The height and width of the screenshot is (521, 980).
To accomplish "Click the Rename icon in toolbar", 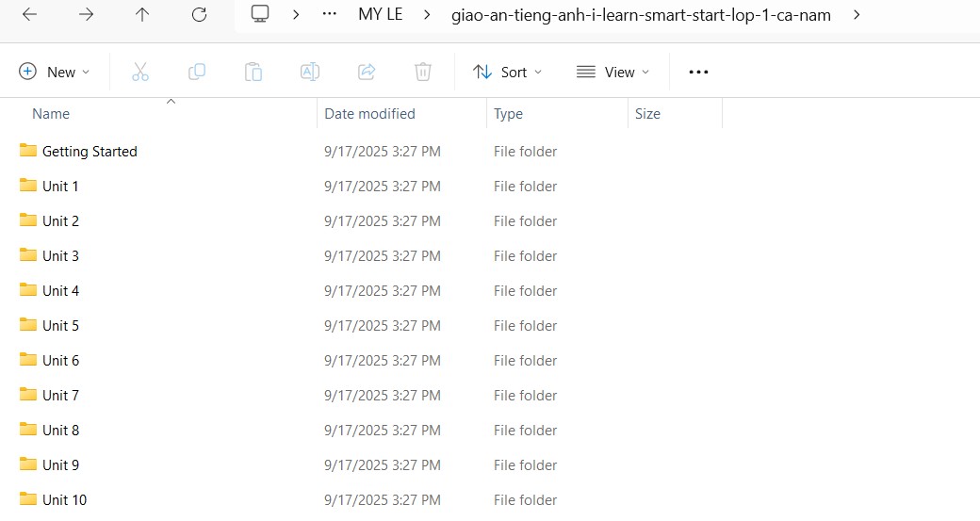I will point(310,72).
